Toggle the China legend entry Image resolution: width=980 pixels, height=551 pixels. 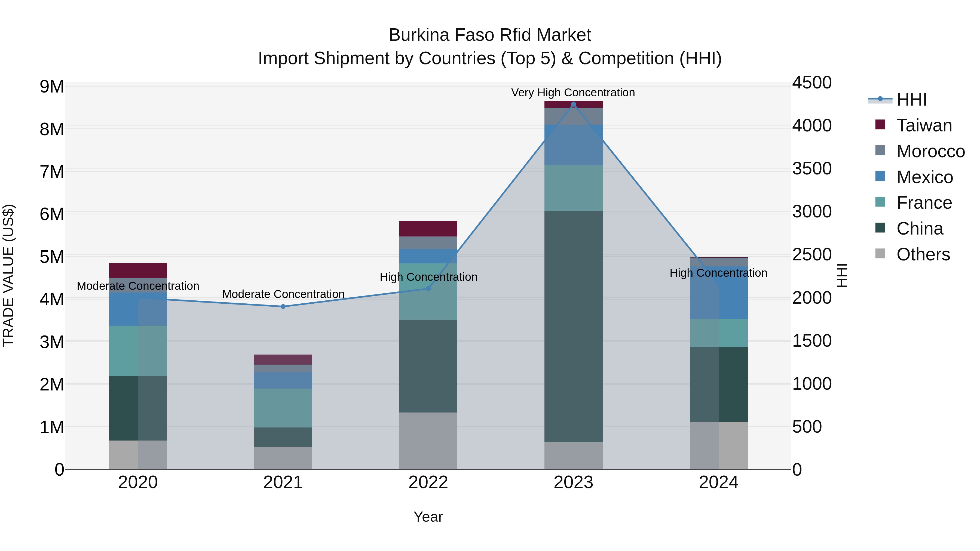909,229
